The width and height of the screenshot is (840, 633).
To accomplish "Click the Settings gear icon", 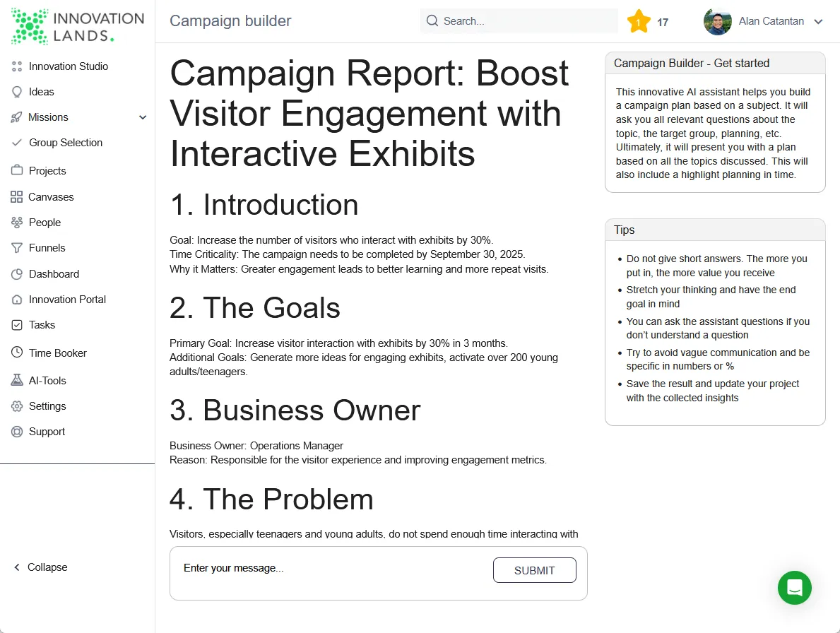I will (x=17, y=406).
